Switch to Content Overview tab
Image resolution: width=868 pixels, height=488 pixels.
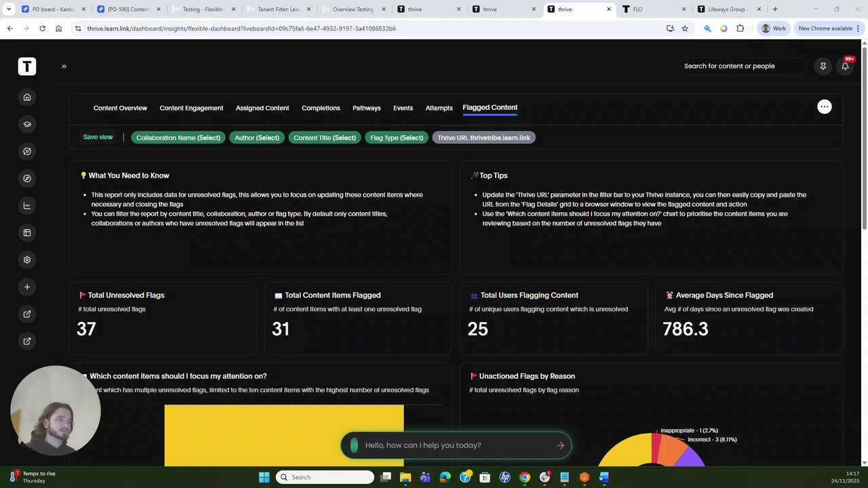tap(120, 108)
